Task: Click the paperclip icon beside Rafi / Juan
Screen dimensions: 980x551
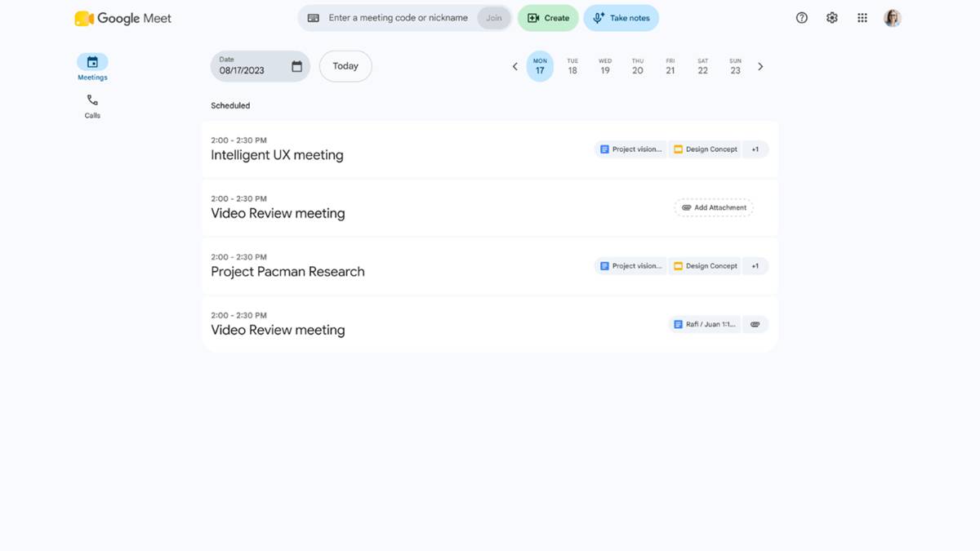Action: 755,324
